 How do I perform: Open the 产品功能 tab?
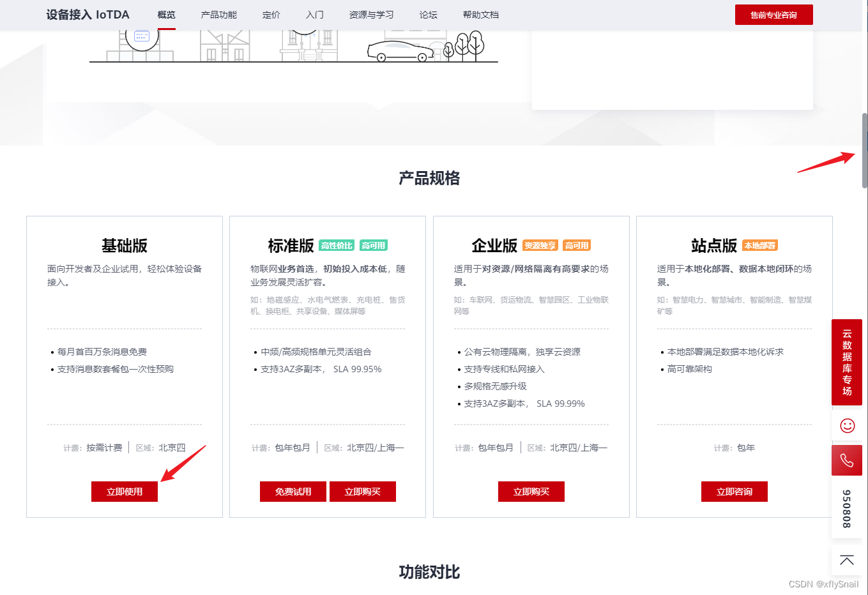coord(219,15)
